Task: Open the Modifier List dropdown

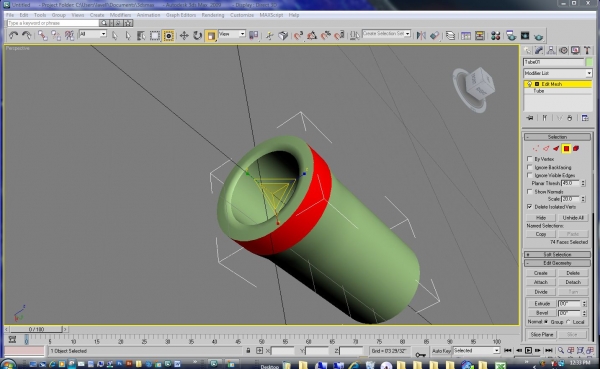Action: pyautogui.click(x=589, y=73)
